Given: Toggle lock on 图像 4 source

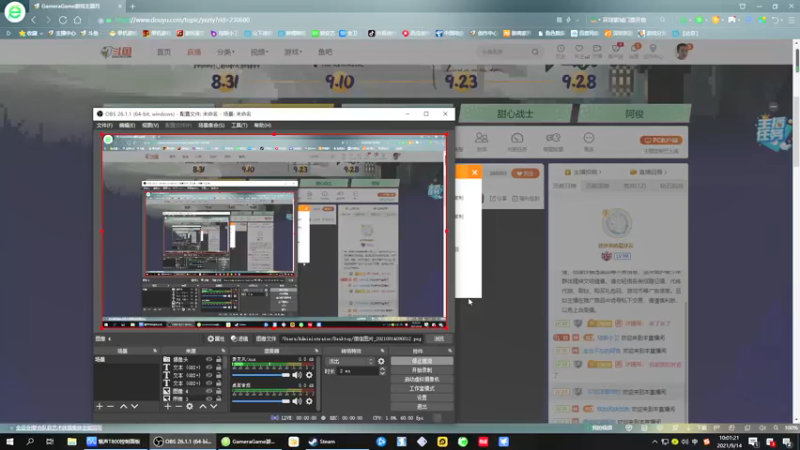Looking at the screenshot, I should click(x=218, y=391).
